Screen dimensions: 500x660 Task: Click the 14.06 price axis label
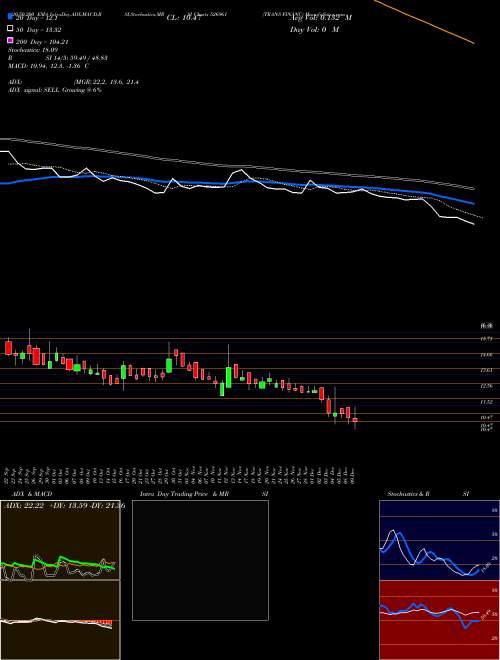487,355
